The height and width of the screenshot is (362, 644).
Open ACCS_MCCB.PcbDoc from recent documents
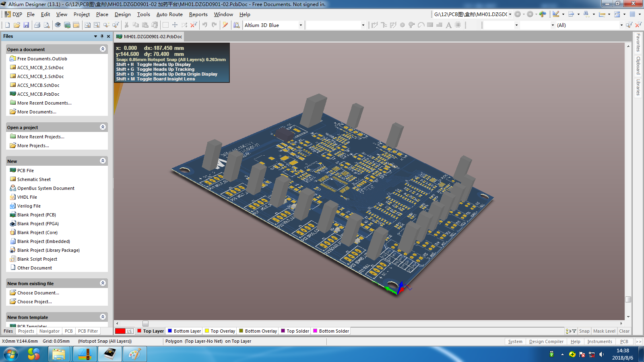pos(38,94)
